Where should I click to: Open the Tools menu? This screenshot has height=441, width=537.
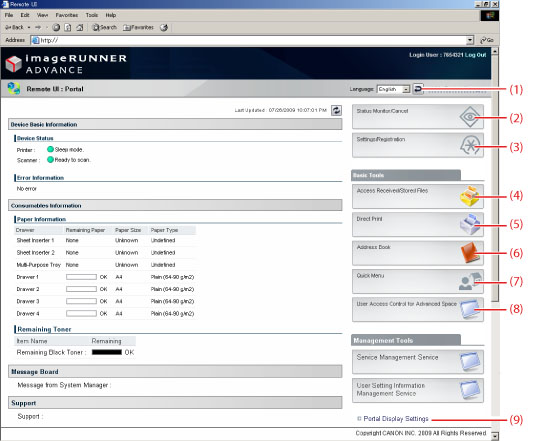pyautogui.click(x=92, y=15)
